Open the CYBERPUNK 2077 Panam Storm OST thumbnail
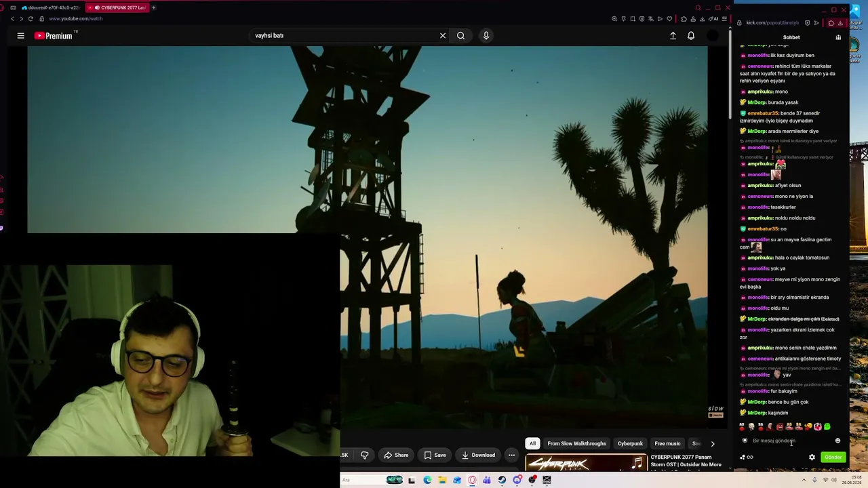Viewport: 868px width, 488px height. click(x=586, y=464)
